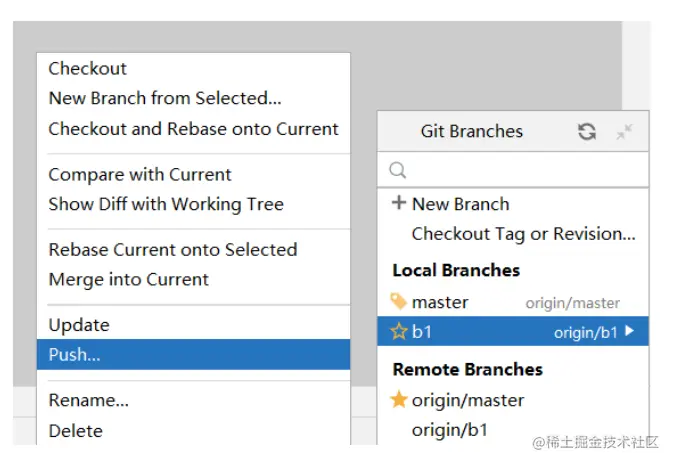Open Show Diff with Working Tree
The image size is (673, 464).
(x=166, y=205)
